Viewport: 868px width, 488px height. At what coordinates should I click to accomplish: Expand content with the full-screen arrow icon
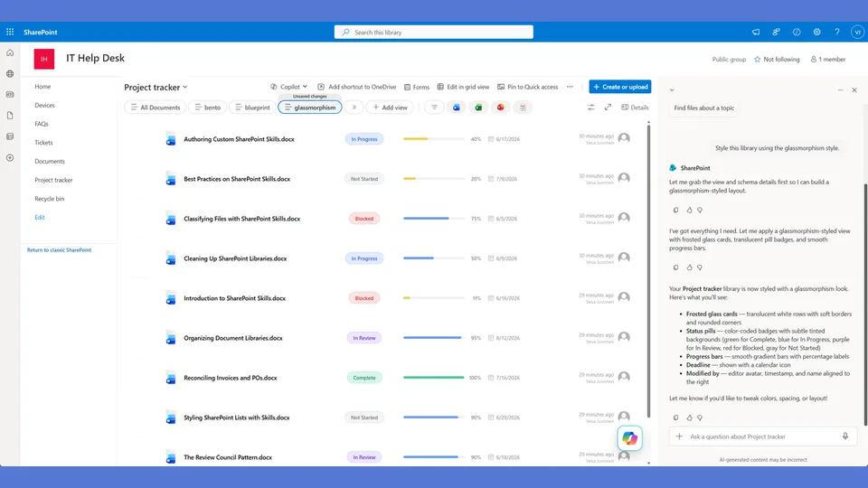pos(608,107)
